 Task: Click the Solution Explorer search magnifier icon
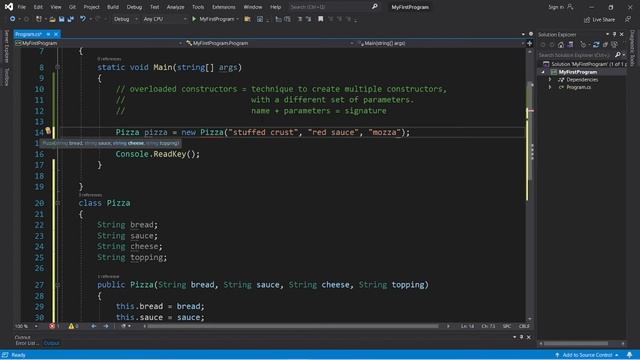(618, 55)
